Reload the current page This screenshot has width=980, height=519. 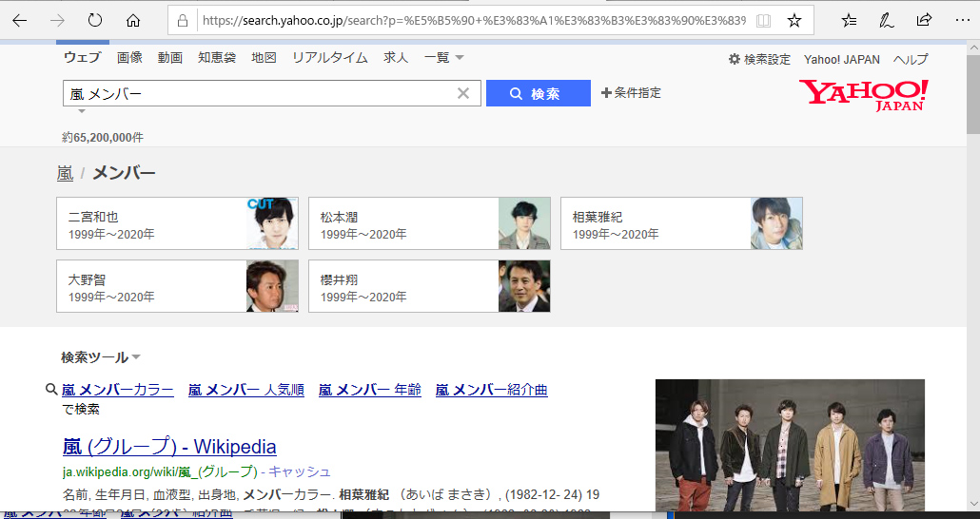[95, 21]
